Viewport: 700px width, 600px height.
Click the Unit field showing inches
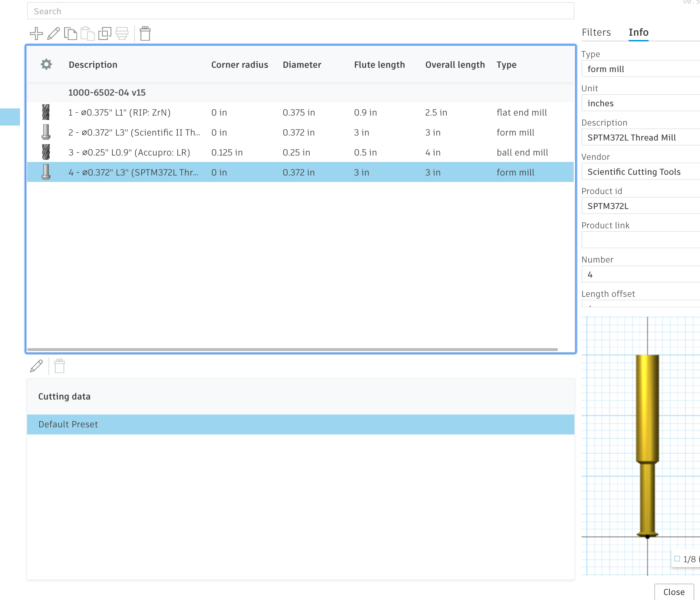coord(641,103)
